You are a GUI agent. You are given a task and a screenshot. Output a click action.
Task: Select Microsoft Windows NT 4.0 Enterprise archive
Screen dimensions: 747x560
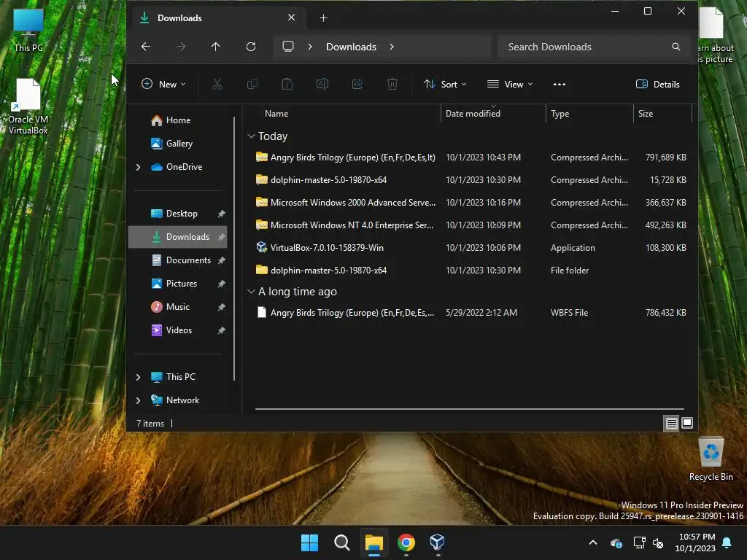(471, 225)
